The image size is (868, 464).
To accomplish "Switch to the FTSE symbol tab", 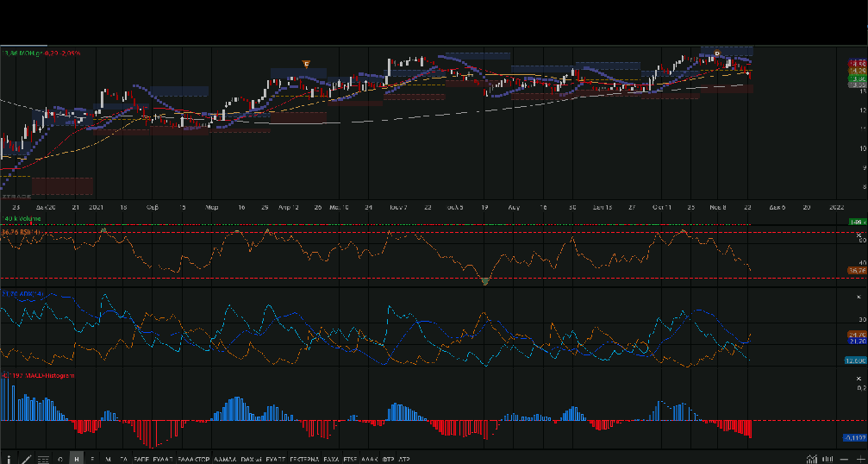I will coord(350,459).
